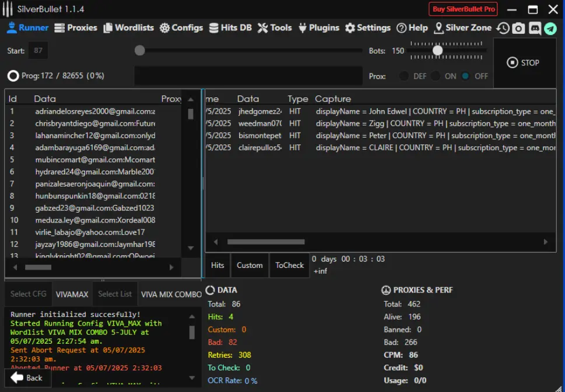Viewport: 565px width, 392px height.
Task: Select data row chrisbryantdiego@gmail.com
Action: pos(93,123)
